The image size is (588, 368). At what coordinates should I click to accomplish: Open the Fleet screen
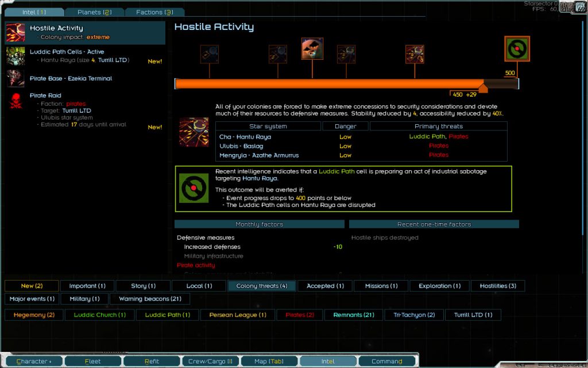(92, 361)
